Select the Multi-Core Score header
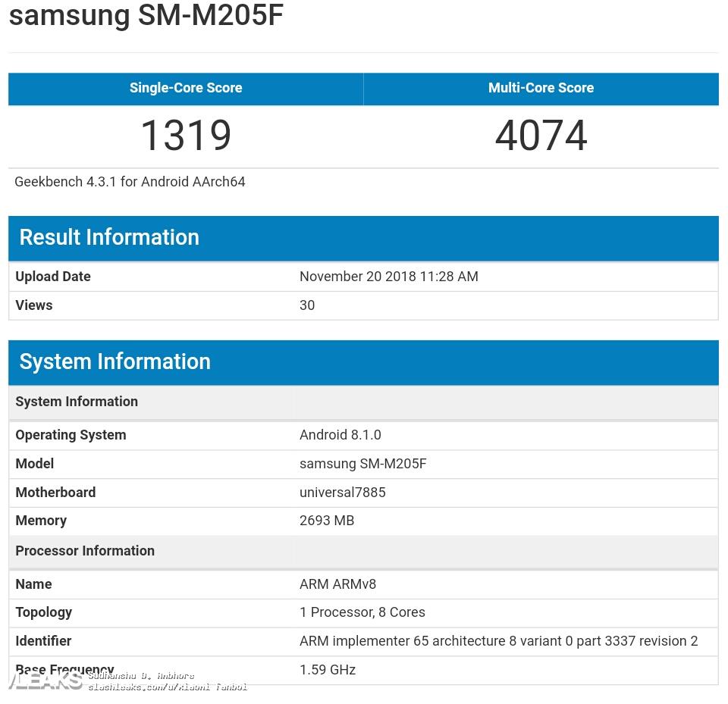The image size is (728, 704). [541, 88]
